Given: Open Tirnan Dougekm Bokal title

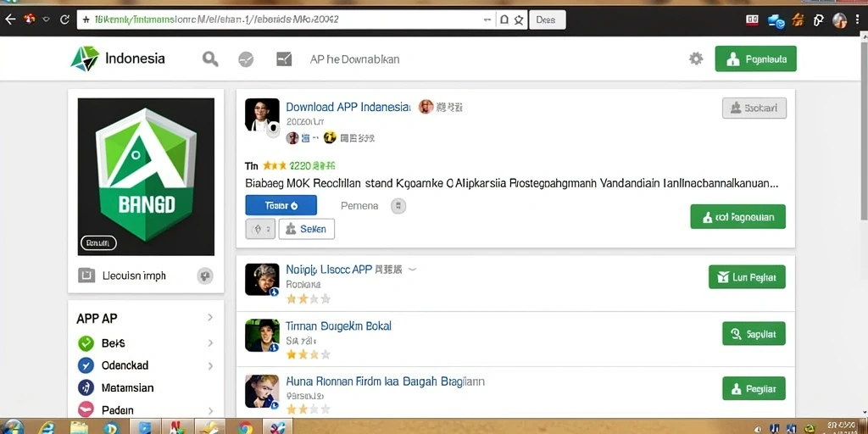Looking at the screenshot, I should 339,326.
